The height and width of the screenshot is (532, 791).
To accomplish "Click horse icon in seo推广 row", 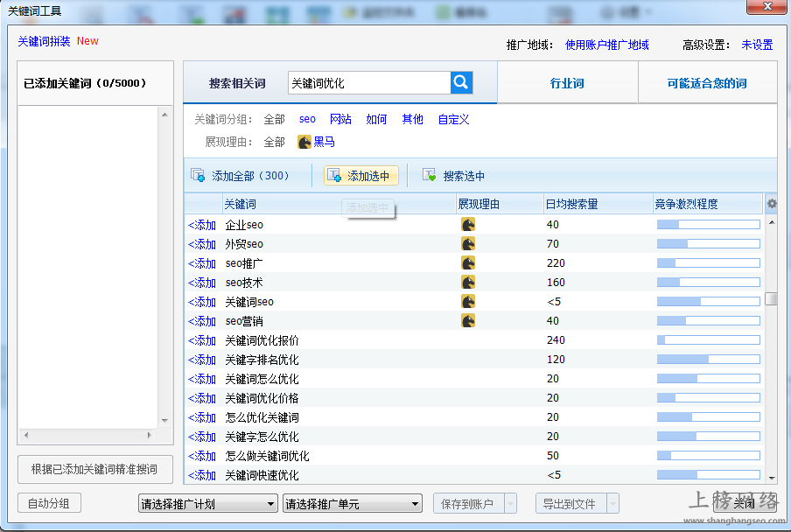I will [x=468, y=263].
